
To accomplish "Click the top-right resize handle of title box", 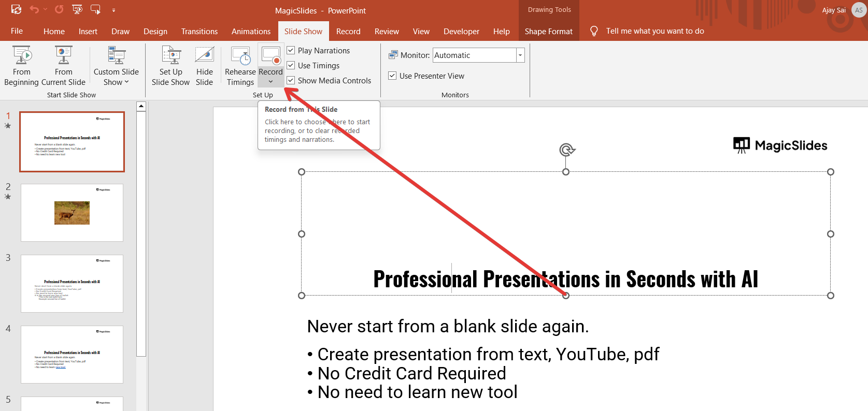I will tap(831, 172).
